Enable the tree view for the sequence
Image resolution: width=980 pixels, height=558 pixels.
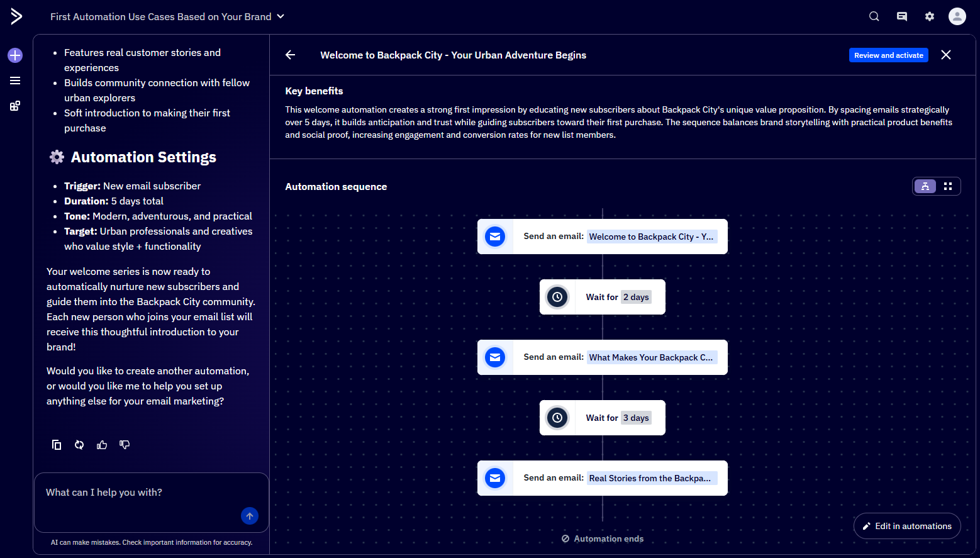(x=925, y=186)
